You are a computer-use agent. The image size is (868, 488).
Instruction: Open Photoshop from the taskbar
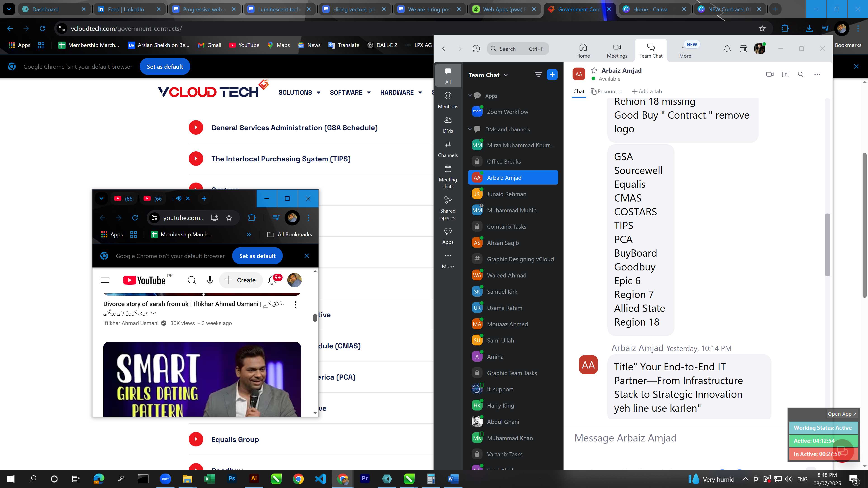coord(231,479)
